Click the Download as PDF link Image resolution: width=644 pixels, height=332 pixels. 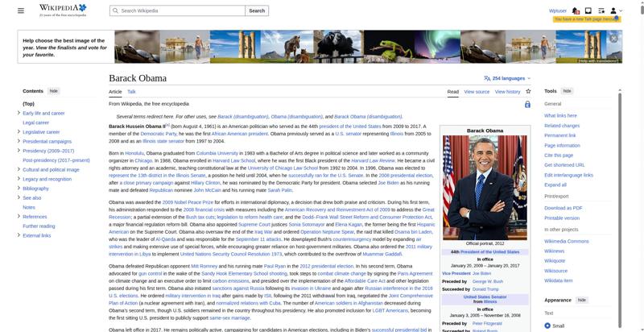[x=563, y=208]
